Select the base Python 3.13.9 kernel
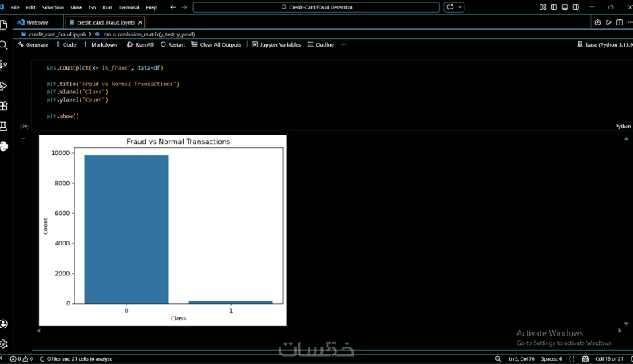Image resolution: width=633 pixels, height=364 pixels. click(605, 44)
